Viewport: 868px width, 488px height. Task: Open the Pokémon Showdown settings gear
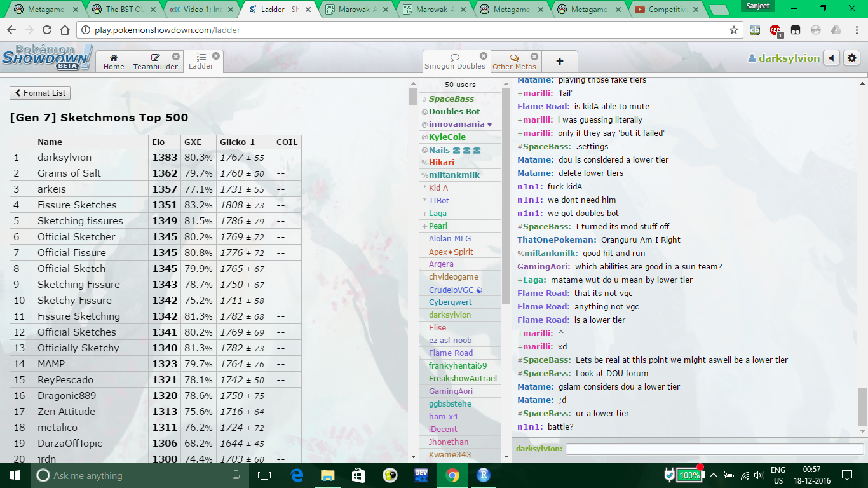click(851, 58)
